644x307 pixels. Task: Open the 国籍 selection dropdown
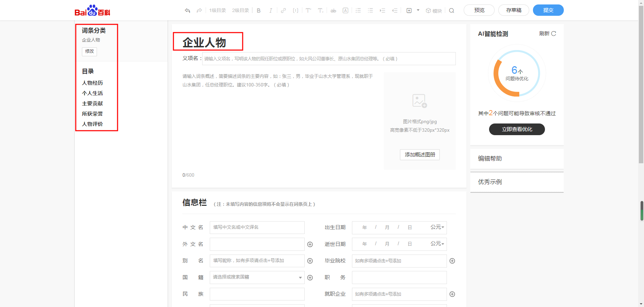[257, 277]
